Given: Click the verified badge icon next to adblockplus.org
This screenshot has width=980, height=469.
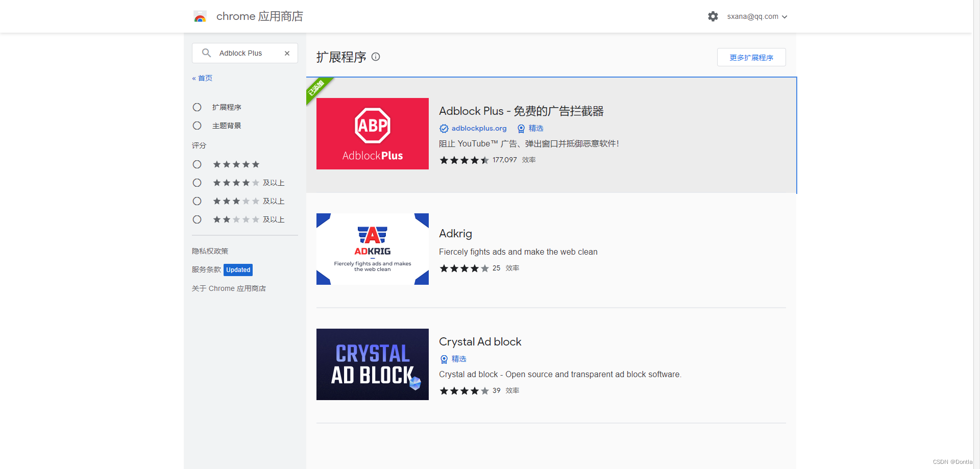Looking at the screenshot, I should pyautogui.click(x=444, y=129).
